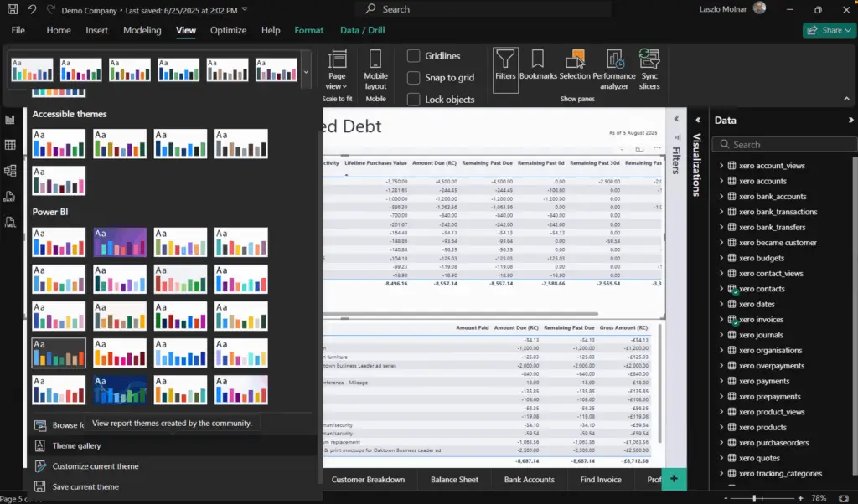Switch to the Modeling ribbon tab
858x504 pixels.
tap(142, 29)
